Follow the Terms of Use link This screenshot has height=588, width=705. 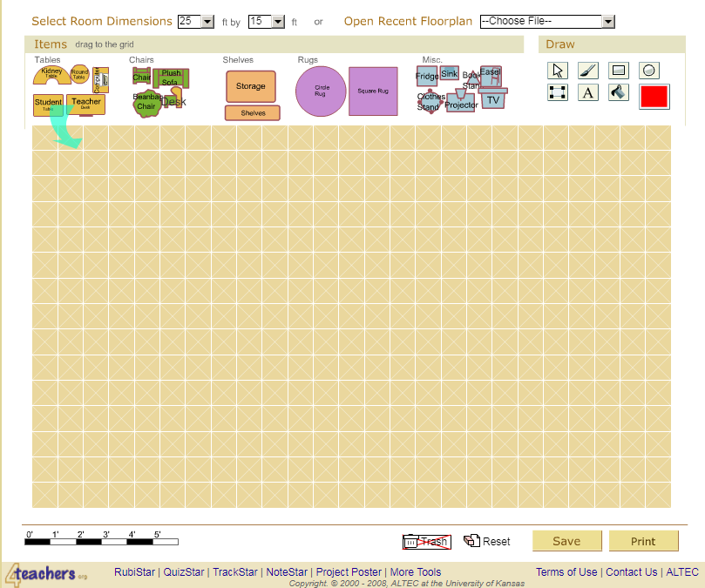[x=566, y=572]
